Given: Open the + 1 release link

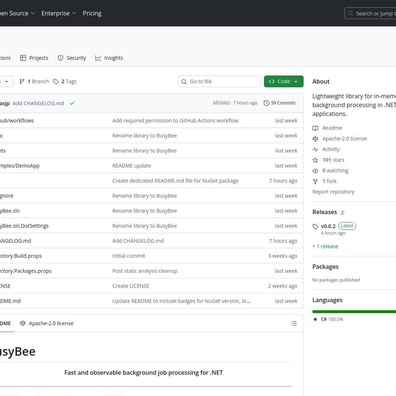Looking at the screenshot, I should click(x=325, y=247).
